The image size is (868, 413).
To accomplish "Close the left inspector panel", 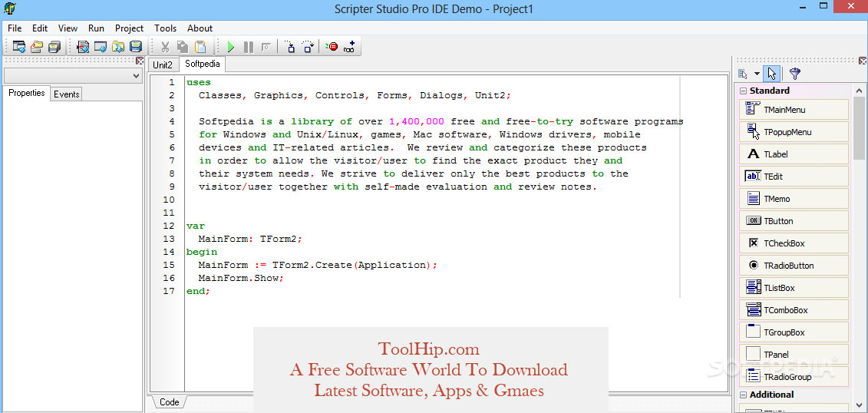I will (x=140, y=61).
